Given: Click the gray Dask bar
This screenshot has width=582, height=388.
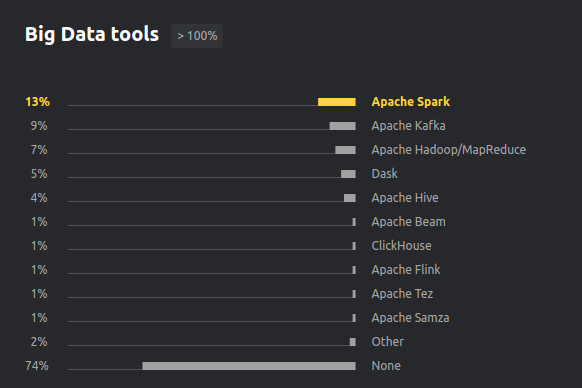Looking at the screenshot, I should point(349,174).
